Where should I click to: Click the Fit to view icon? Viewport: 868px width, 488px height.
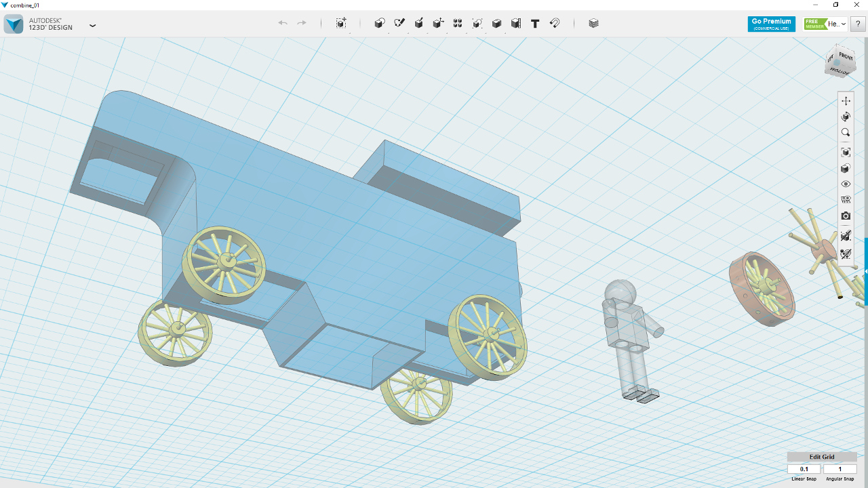pyautogui.click(x=846, y=152)
